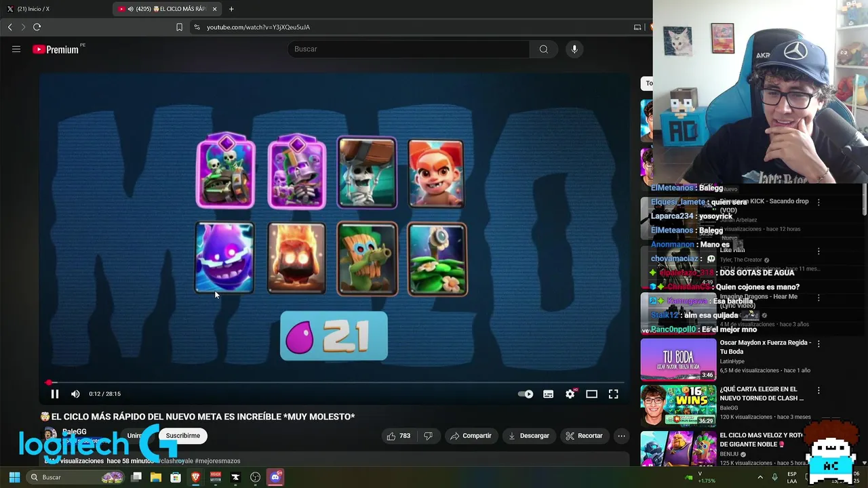Screen dimensions: 868x488
Task: Click the search magnifier button
Action: [543, 49]
